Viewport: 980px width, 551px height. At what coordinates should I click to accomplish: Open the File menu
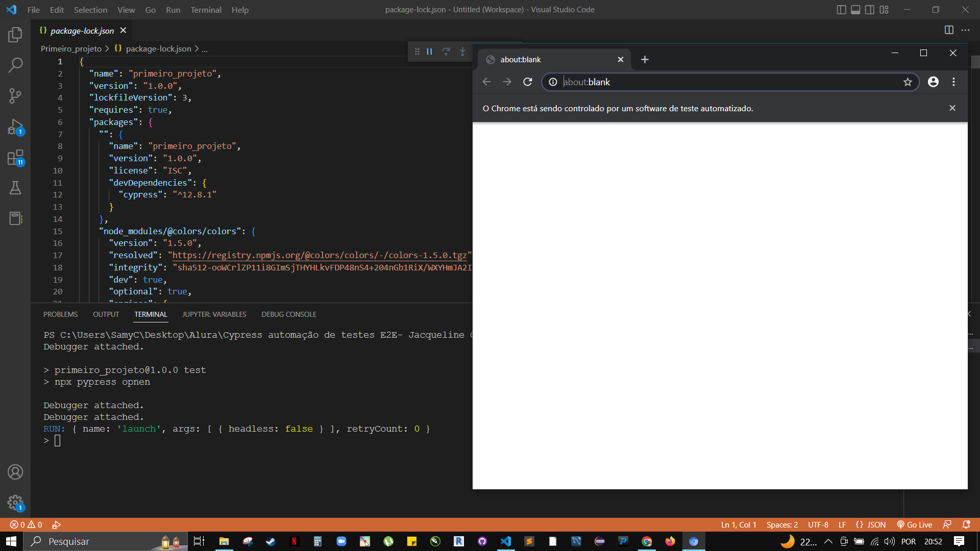tap(34, 10)
